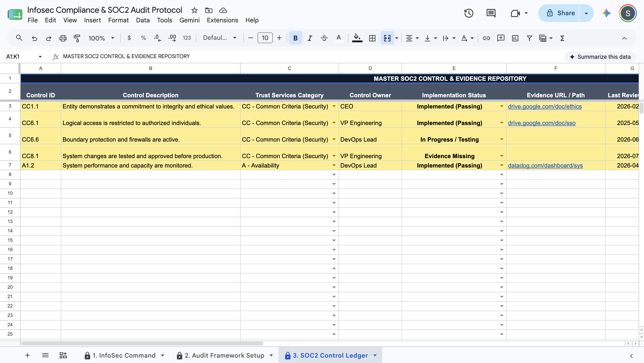644x363 pixels.
Task: Click the Search menus magnifier icon
Action: click(19, 38)
